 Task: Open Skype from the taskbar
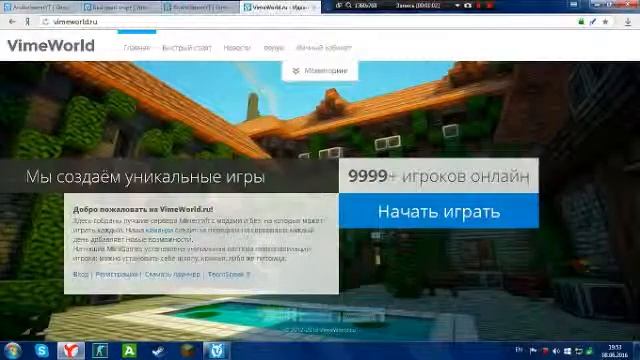click(42, 351)
